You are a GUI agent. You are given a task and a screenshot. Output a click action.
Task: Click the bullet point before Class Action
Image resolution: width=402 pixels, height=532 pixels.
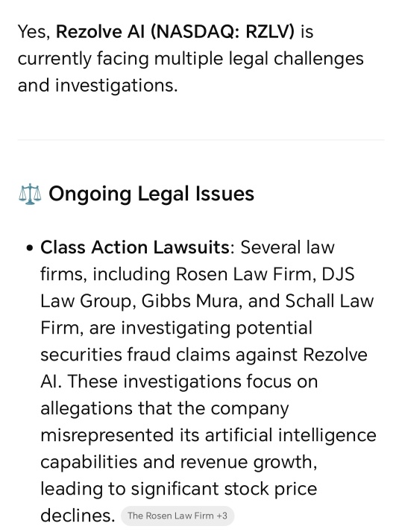31,248
